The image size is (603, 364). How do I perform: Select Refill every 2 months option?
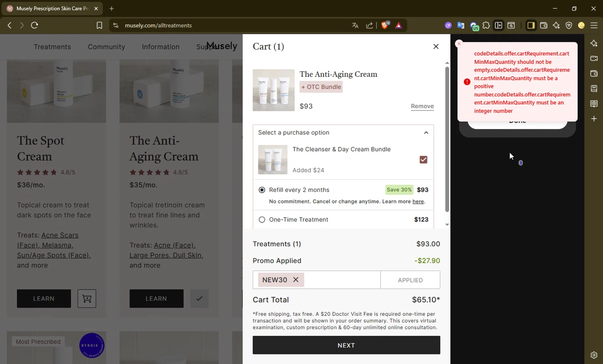[262, 190]
